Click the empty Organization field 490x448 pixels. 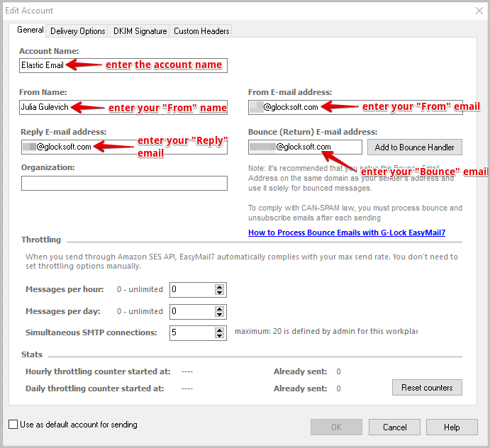coord(124,183)
